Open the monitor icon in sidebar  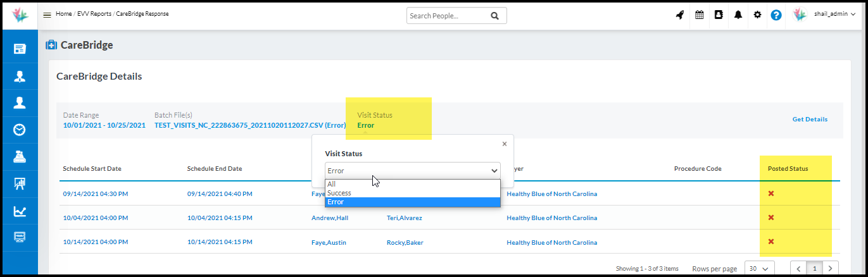[20, 237]
